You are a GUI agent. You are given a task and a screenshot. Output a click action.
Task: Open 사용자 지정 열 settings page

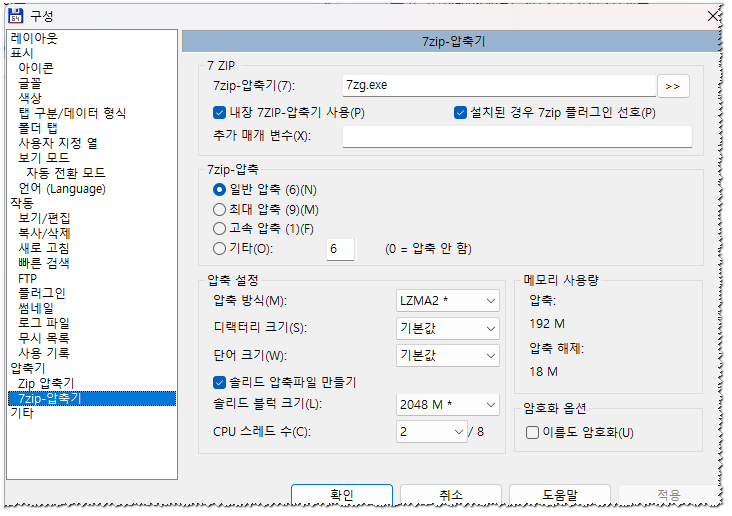[58, 143]
